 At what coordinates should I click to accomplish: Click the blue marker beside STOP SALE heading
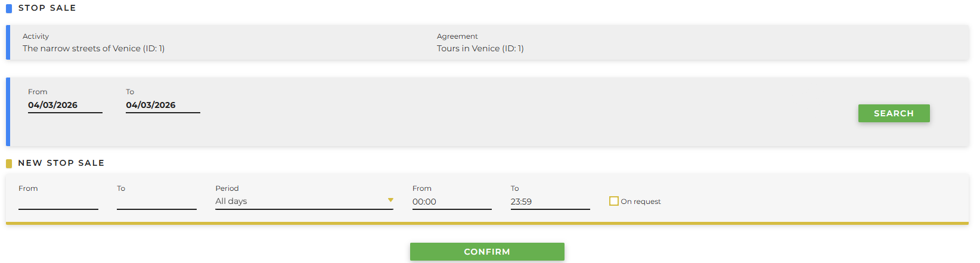[x=9, y=8]
